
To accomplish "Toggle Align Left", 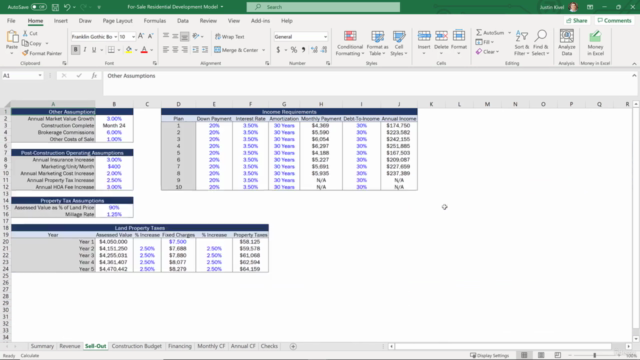I will (x=166, y=50).
